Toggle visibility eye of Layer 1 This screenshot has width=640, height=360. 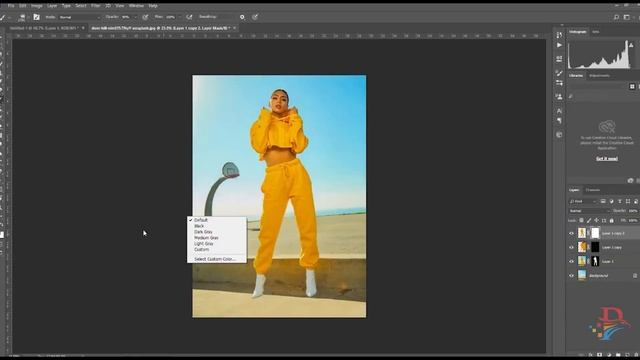[x=571, y=262]
